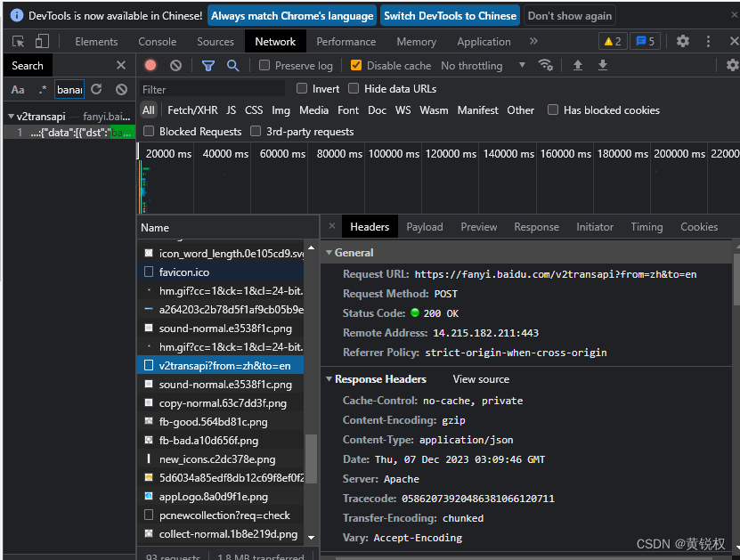The height and width of the screenshot is (560, 740).
Task: Click Always match Chrome's language button
Action: (292, 15)
